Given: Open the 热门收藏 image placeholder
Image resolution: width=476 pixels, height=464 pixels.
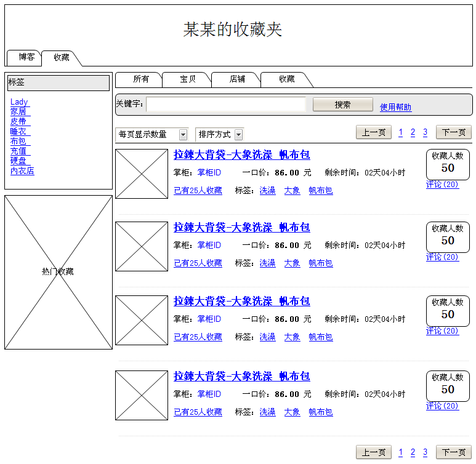Looking at the screenshot, I should point(58,272).
